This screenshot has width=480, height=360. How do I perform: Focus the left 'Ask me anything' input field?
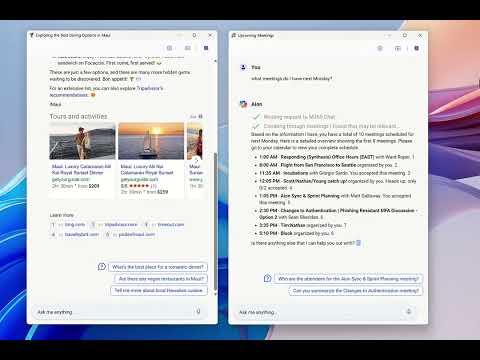[x=113, y=312]
